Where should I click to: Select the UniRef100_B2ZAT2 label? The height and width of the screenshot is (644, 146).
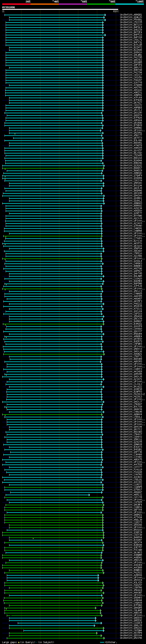pos(131,47)
